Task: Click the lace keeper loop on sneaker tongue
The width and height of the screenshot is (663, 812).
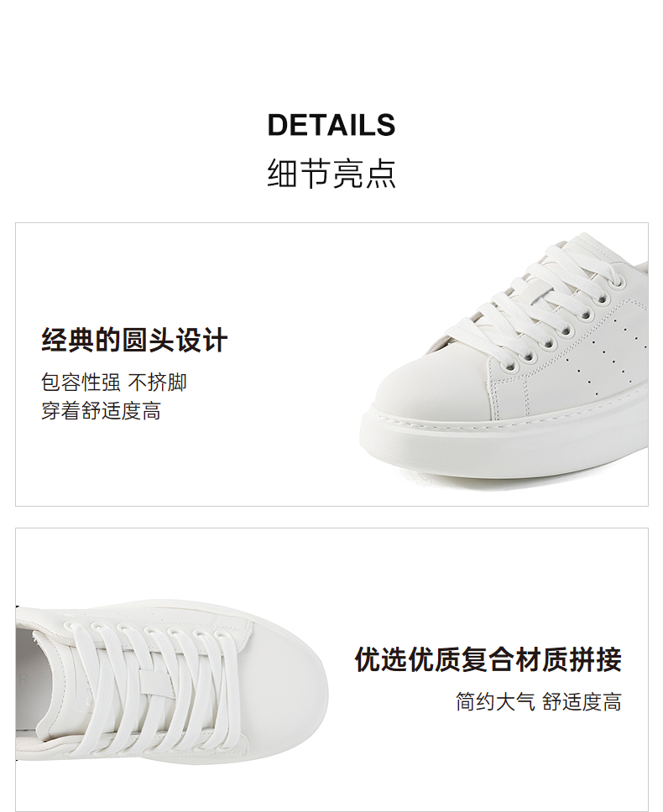Action: point(155,684)
